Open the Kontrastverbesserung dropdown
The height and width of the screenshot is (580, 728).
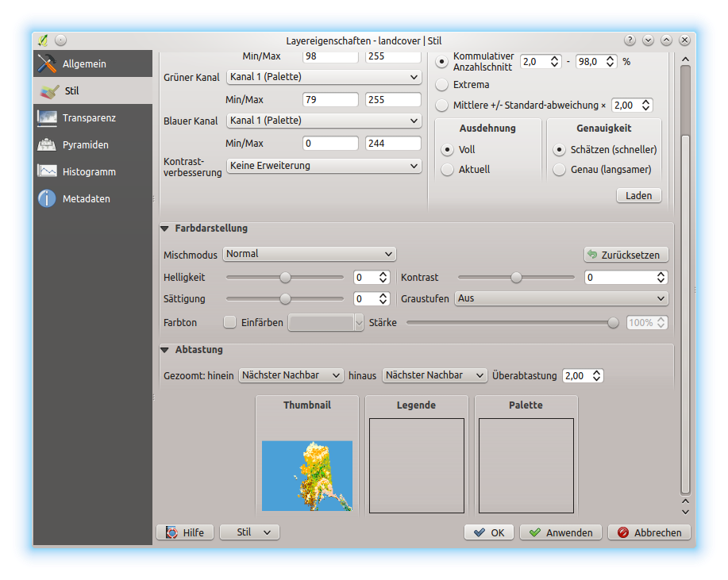(323, 166)
